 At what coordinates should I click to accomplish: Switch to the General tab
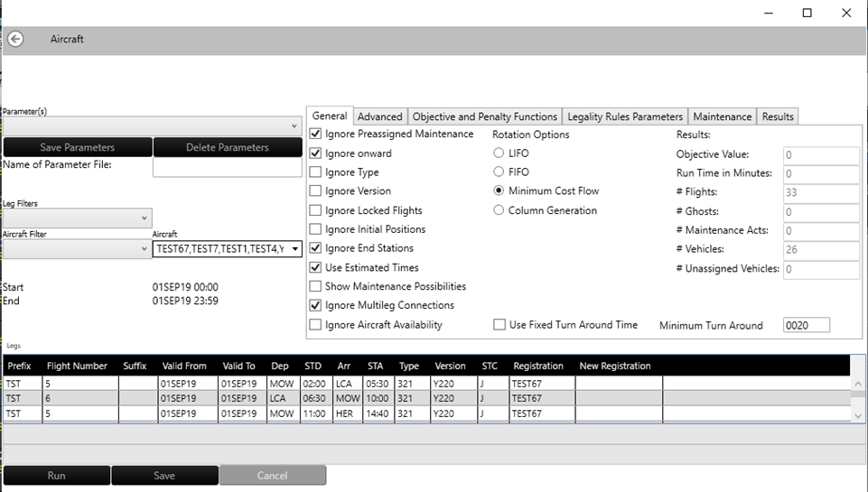pos(330,116)
